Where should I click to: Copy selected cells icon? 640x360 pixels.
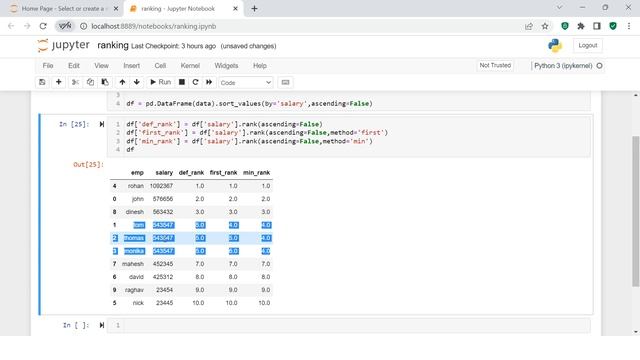point(90,82)
